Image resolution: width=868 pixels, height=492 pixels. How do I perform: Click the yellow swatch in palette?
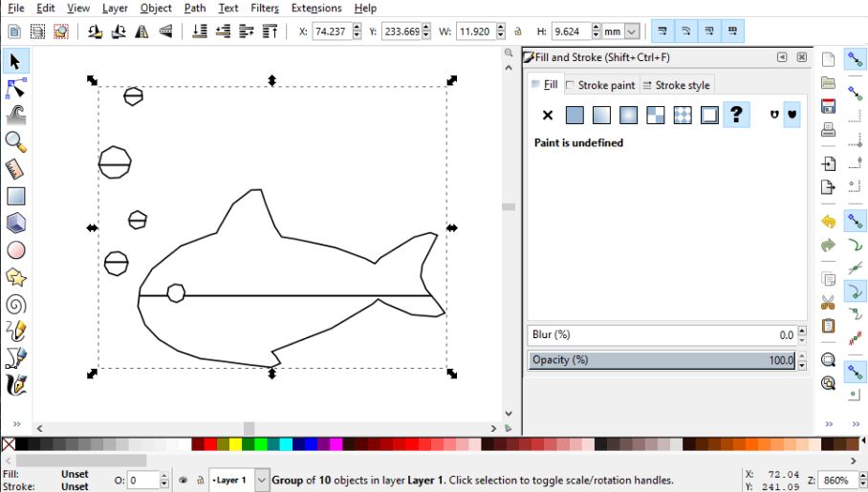(235, 444)
